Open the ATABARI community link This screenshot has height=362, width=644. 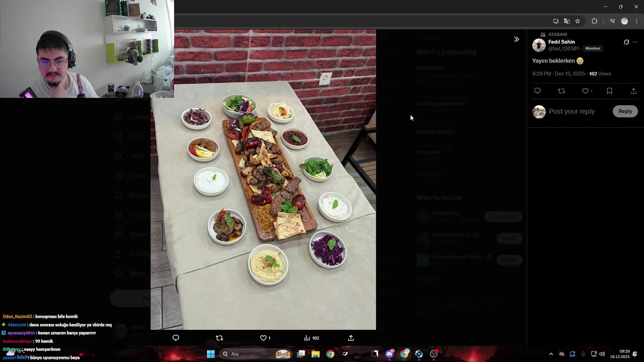pyautogui.click(x=558, y=35)
